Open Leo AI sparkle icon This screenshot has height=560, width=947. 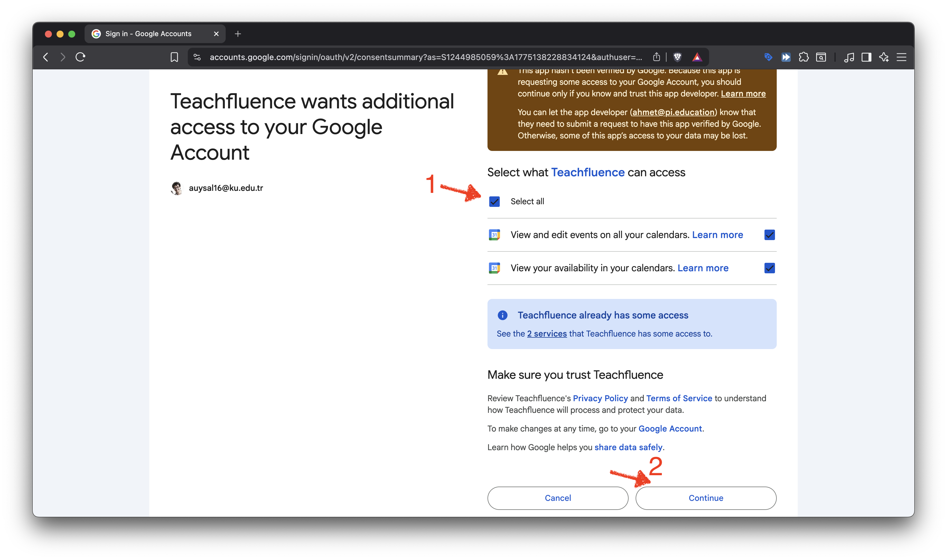click(883, 57)
